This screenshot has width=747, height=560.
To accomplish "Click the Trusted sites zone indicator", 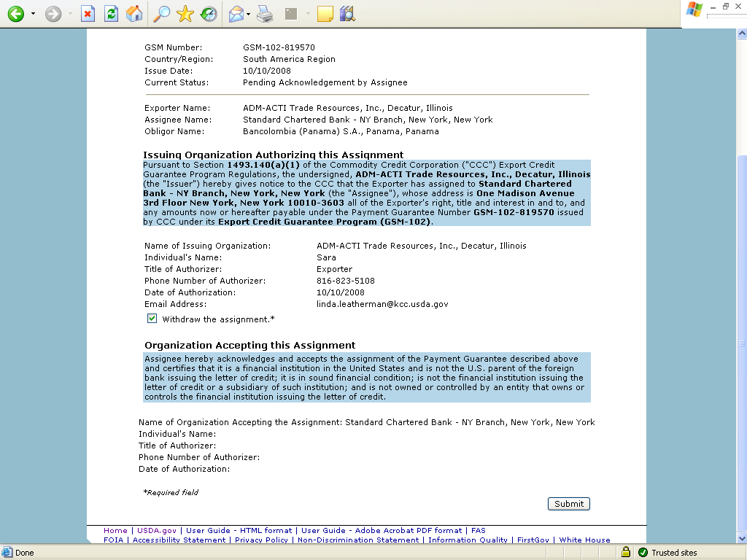I will pyautogui.click(x=668, y=553).
